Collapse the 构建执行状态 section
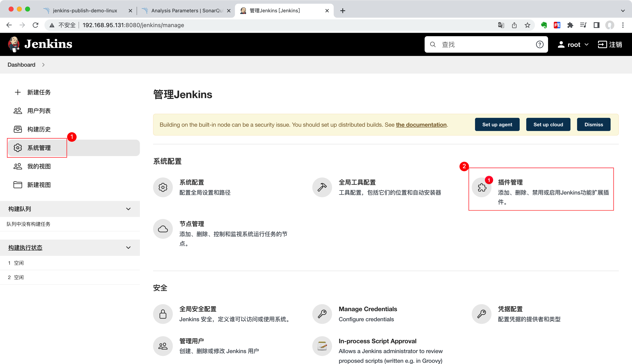The height and width of the screenshot is (364, 632). click(129, 248)
